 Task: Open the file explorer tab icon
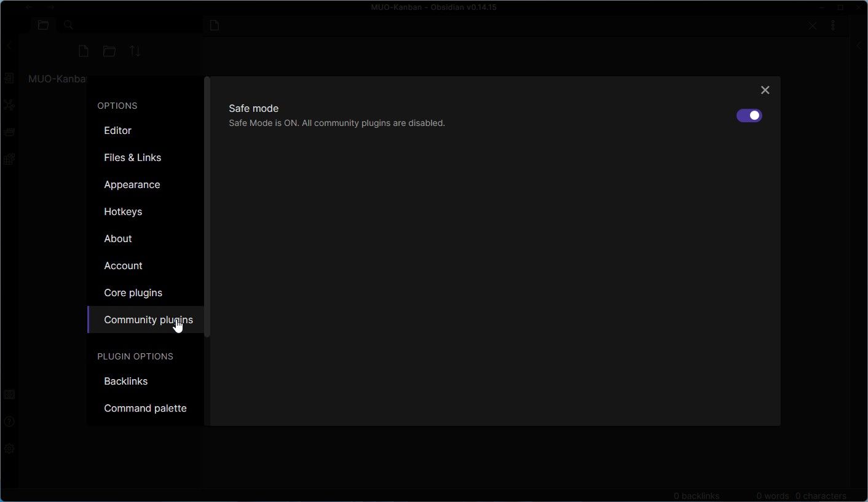42,25
